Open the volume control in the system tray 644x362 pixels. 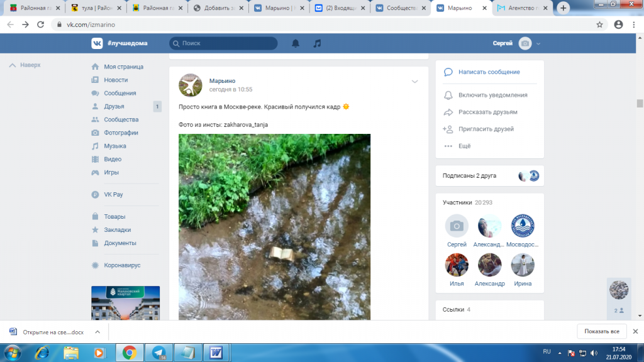point(594,353)
